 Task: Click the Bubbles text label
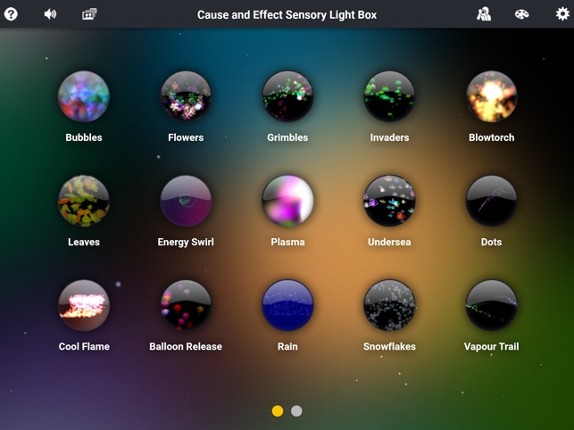click(x=84, y=138)
